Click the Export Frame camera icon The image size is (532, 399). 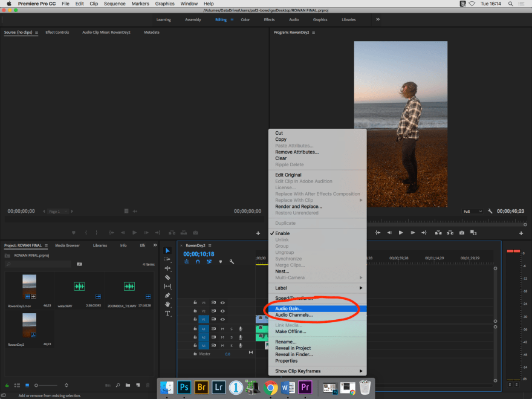coord(461,232)
